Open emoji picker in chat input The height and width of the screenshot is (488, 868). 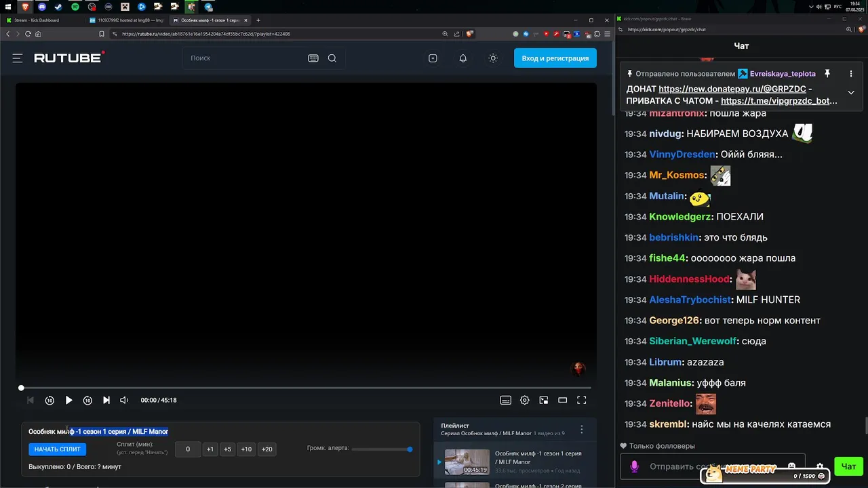[791, 466]
